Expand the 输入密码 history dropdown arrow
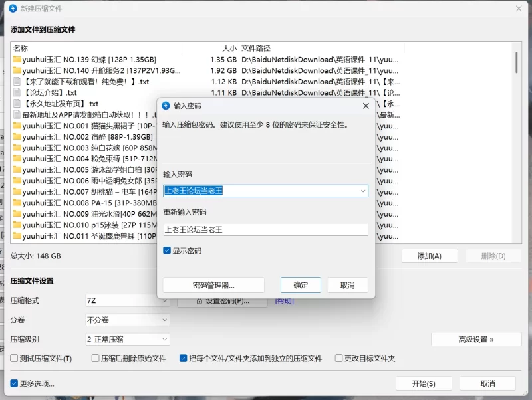 (x=363, y=191)
